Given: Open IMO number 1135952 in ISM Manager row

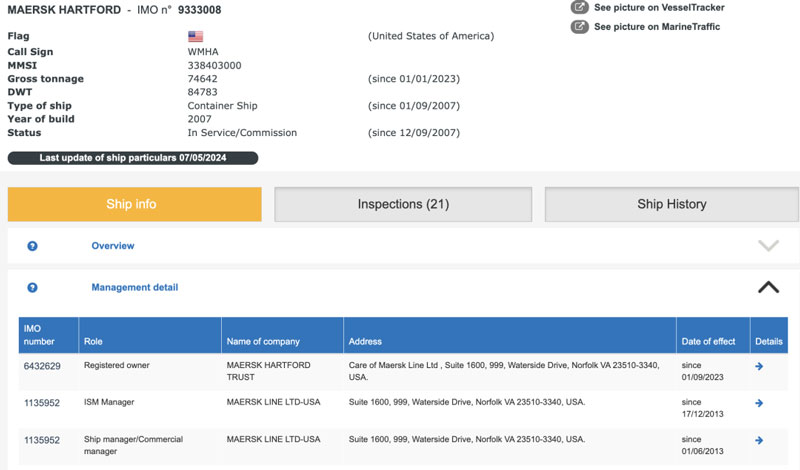Looking at the screenshot, I should tap(42, 403).
